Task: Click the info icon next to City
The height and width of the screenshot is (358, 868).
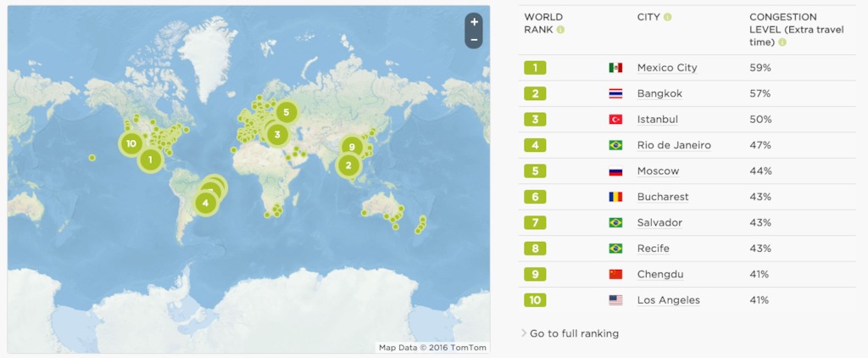Action: pos(668,17)
